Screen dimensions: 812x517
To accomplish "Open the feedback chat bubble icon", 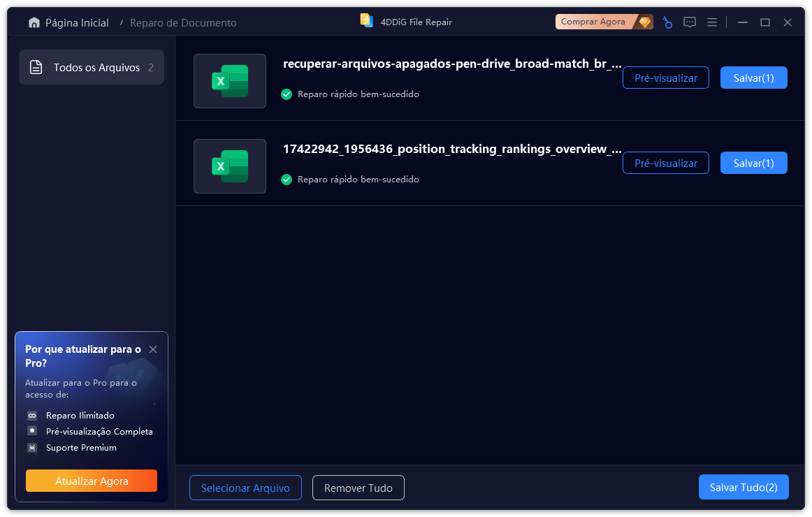I will [x=689, y=22].
